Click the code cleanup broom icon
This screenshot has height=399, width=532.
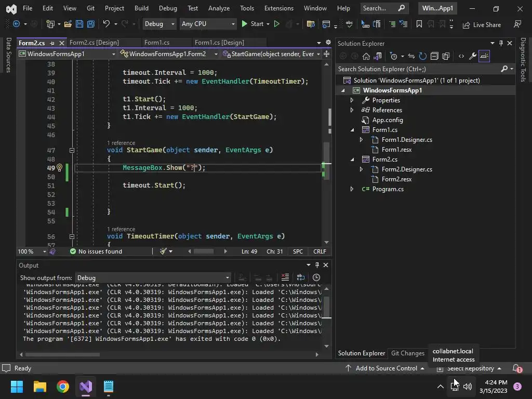[x=163, y=251]
